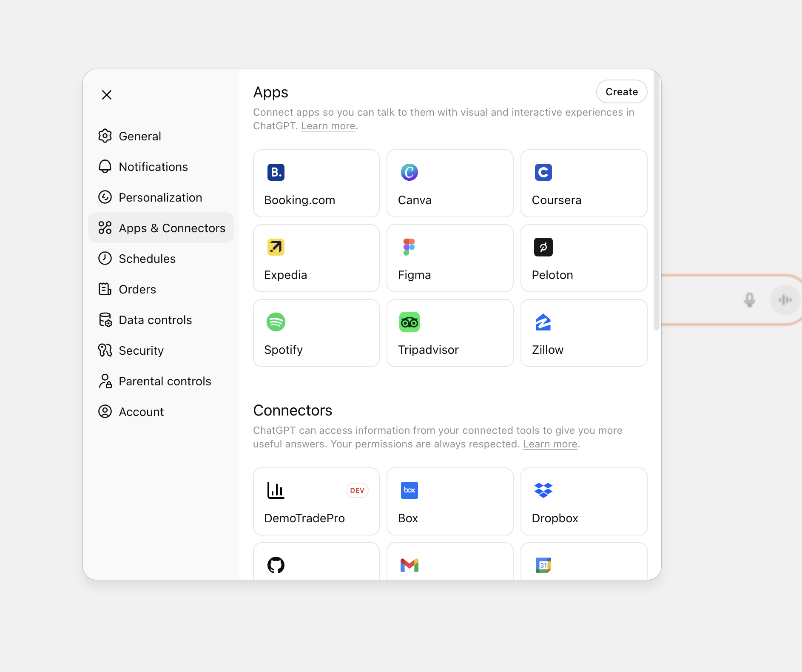
Task: Open the Zillow app tile
Action: coord(583,333)
